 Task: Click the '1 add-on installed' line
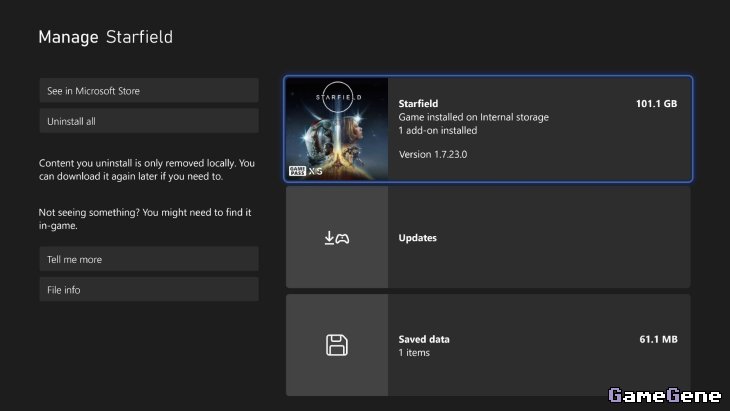point(438,130)
